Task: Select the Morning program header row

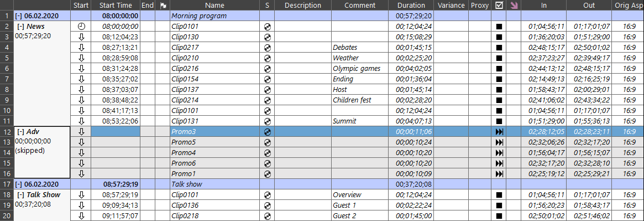Action: click(x=328, y=16)
